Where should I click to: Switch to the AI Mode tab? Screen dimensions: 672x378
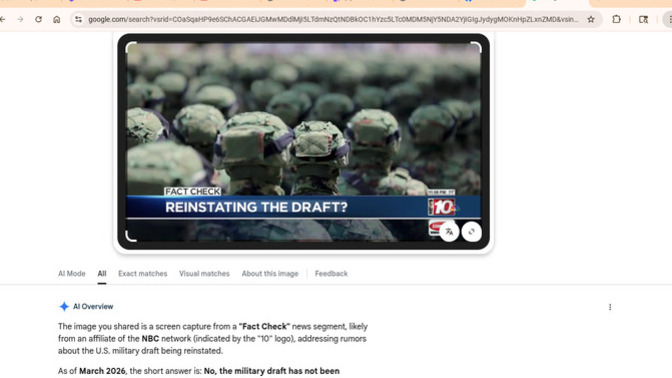pos(72,273)
